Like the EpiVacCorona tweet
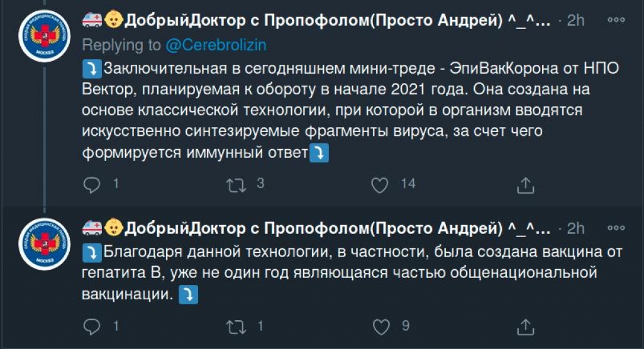 pyautogui.click(x=379, y=184)
